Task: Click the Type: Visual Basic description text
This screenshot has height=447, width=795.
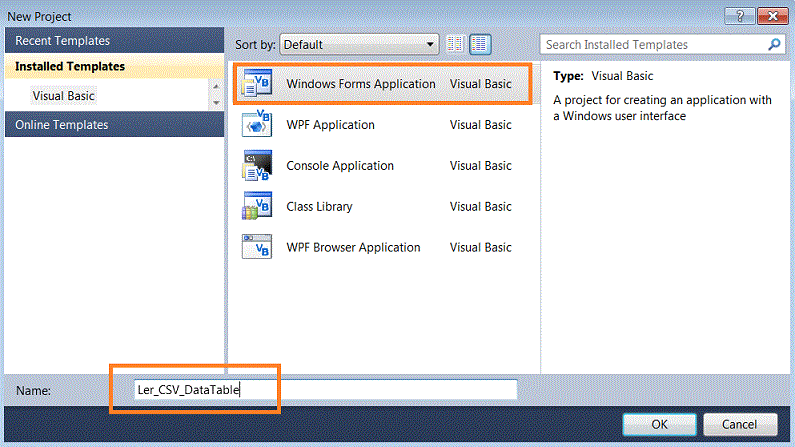Action: coord(603,76)
